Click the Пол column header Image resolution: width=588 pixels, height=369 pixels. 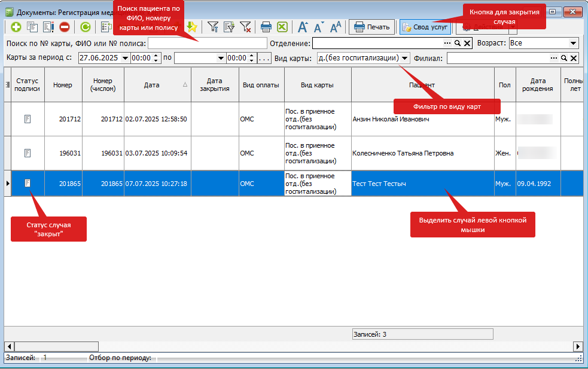coord(505,85)
